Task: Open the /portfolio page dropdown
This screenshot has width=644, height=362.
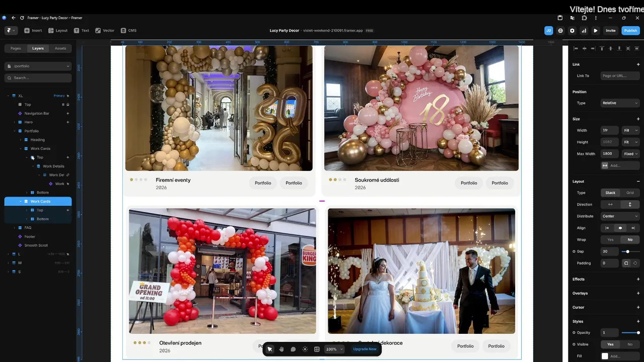Action: (x=38, y=66)
